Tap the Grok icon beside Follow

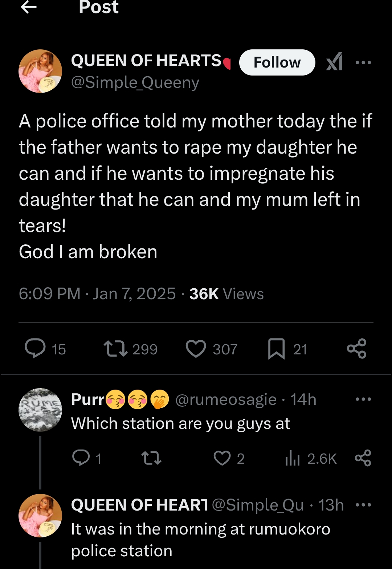coord(334,62)
